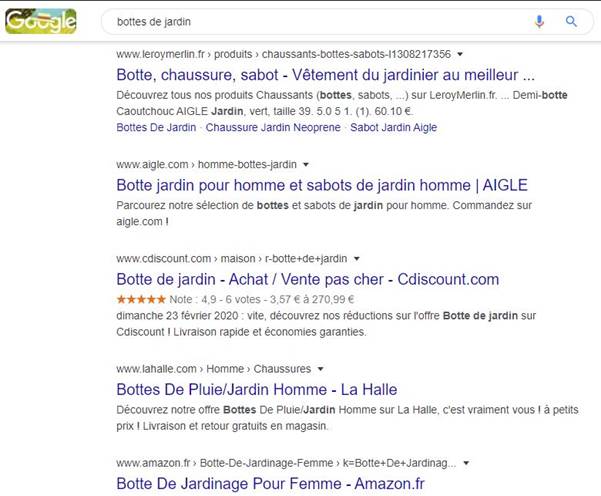Click the Parcourez notre sélection AIGLE description
Screen dimensions: 601x496
click(x=324, y=214)
